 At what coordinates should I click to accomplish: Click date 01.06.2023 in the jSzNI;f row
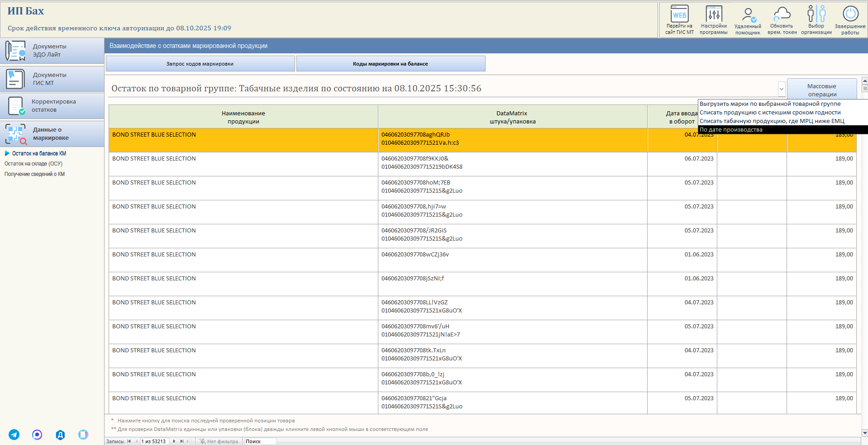coord(699,279)
